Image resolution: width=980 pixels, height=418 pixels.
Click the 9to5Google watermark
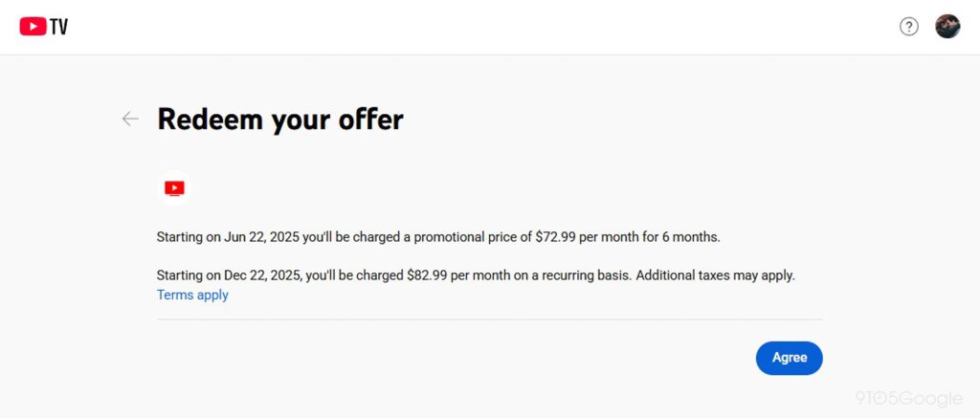coord(907,398)
